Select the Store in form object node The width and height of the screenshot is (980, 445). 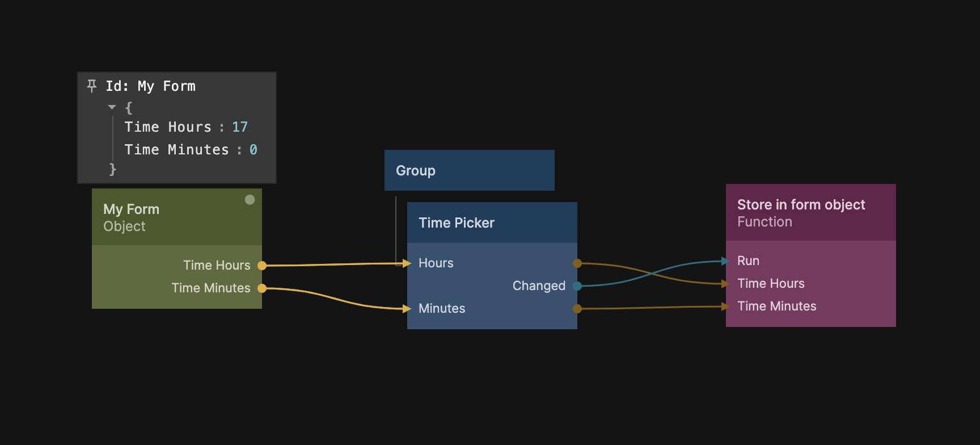coord(810,212)
